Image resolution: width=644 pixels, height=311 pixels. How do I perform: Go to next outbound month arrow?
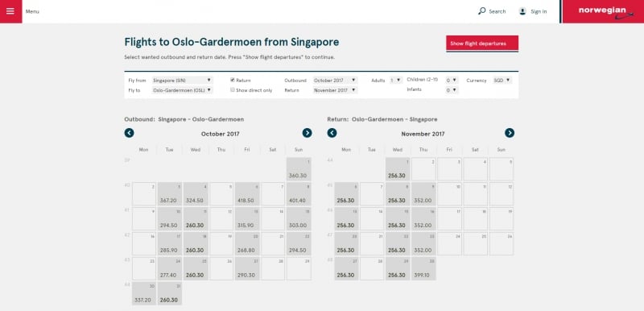(x=307, y=133)
